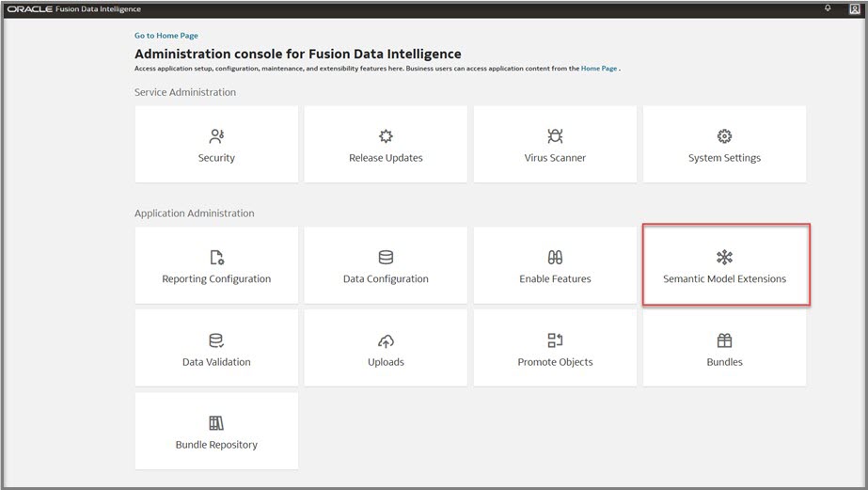Click the Bundles gift box icon

(x=725, y=340)
